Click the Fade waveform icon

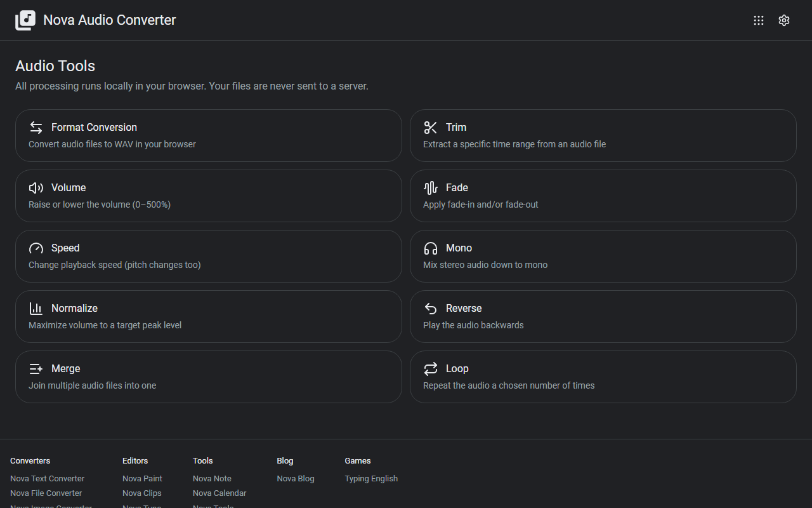[x=431, y=188]
